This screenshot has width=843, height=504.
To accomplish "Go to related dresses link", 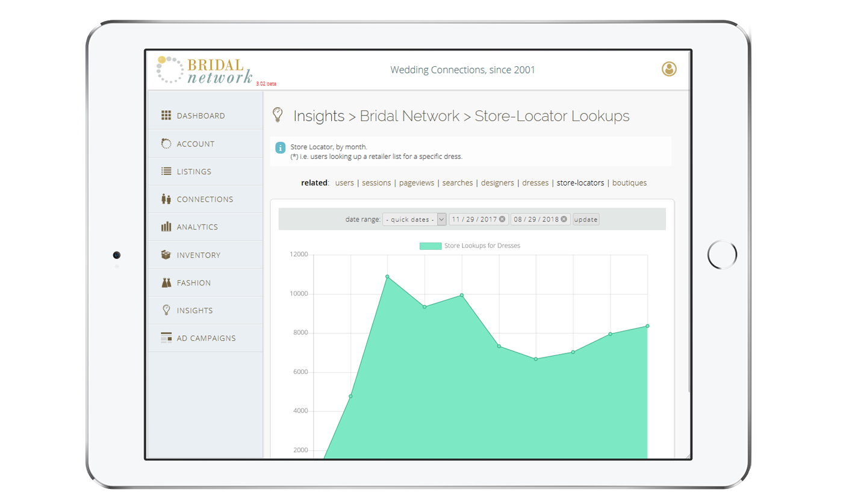I will [x=535, y=183].
